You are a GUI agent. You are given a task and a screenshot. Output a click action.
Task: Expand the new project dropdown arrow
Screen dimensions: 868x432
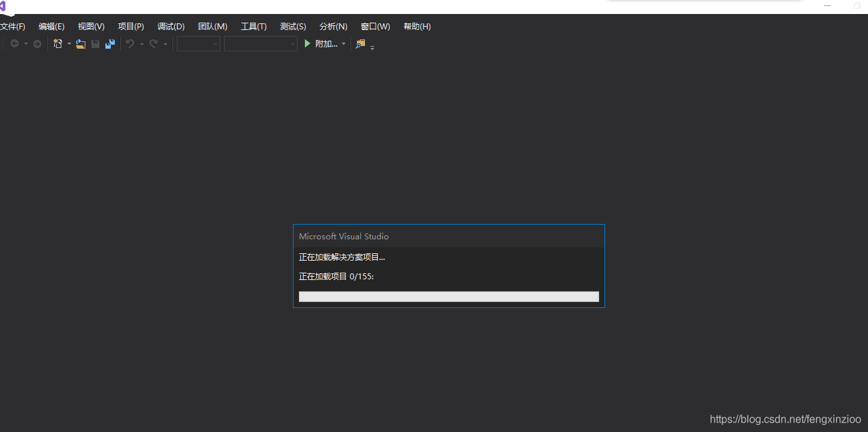[x=69, y=44]
